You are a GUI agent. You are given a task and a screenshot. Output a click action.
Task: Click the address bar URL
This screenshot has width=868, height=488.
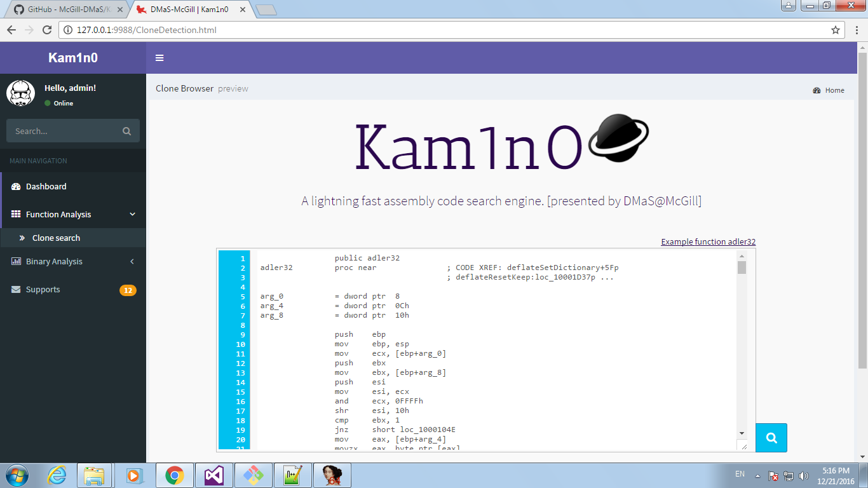point(147,30)
